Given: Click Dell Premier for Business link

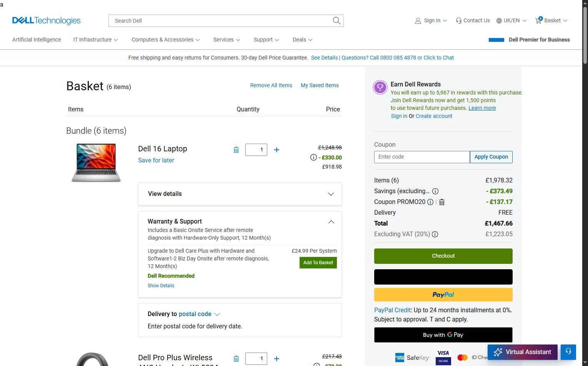Looking at the screenshot, I should [x=539, y=40].
